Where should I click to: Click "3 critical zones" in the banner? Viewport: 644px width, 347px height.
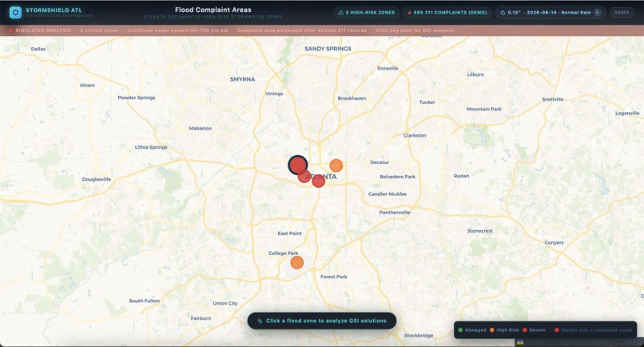pyautogui.click(x=99, y=30)
